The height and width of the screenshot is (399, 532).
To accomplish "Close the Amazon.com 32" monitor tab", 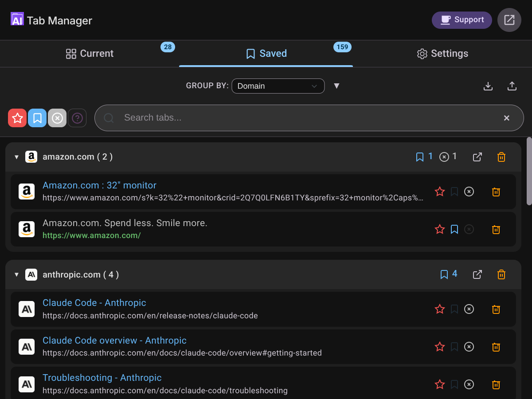I will pos(469,192).
